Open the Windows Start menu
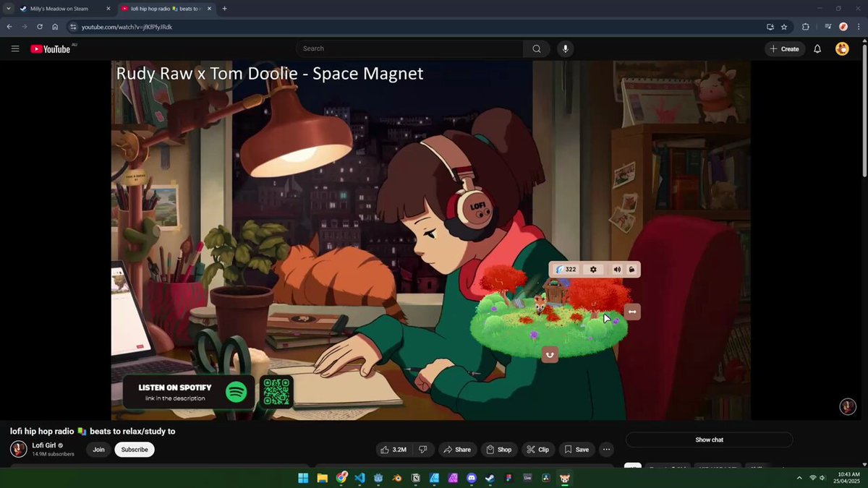This screenshot has height=488, width=868. click(303, 478)
